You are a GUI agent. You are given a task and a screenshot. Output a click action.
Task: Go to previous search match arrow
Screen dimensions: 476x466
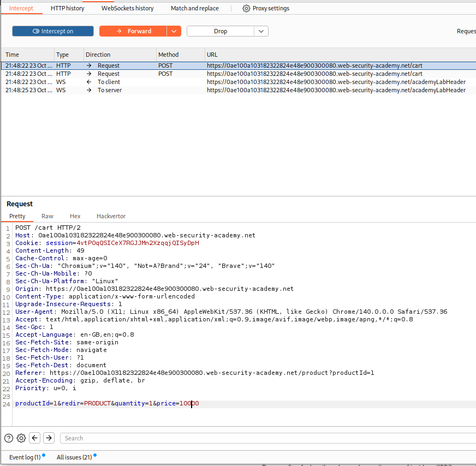(x=35, y=438)
